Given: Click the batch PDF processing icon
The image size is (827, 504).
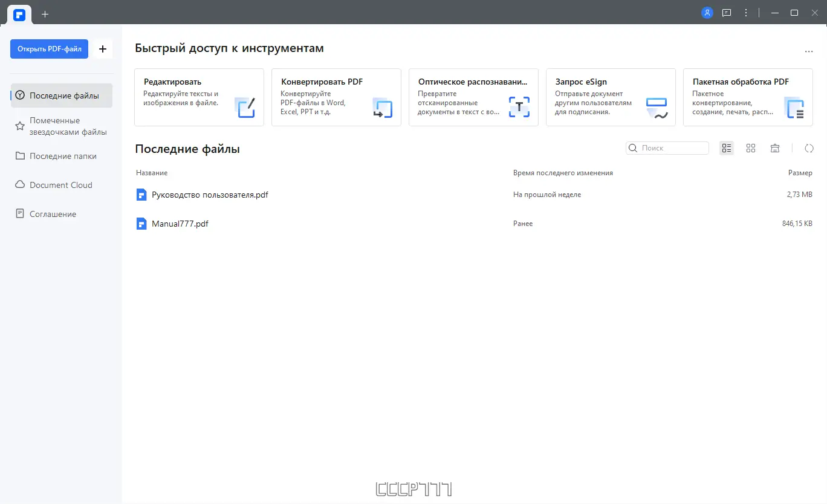Looking at the screenshot, I should coord(794,107).
